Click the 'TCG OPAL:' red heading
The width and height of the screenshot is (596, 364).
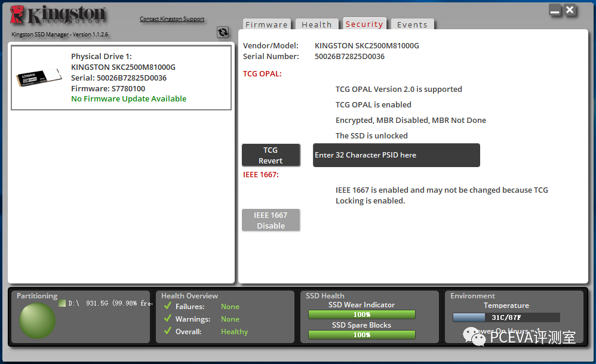click(x=262, y=74)
